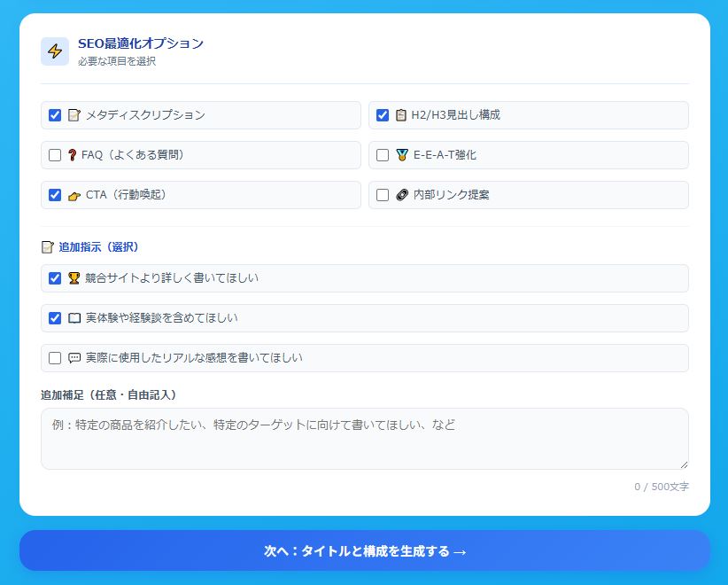This screenshot has height=585, width=728.
Task: Click into the 追加補足 free text area
Action: [x=365, y=439]
